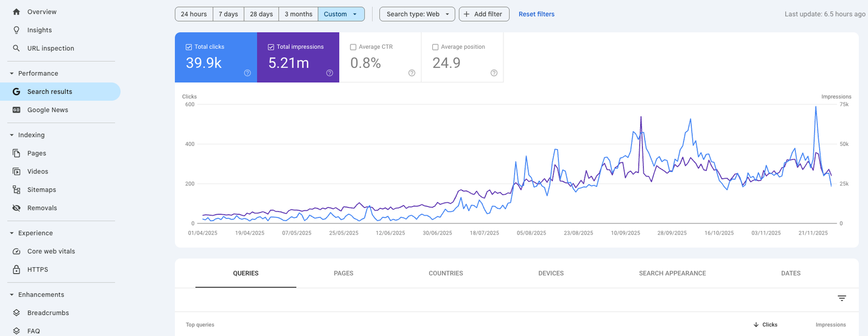Switch to the Countries tab
The image size is (868, 336).
445,274
